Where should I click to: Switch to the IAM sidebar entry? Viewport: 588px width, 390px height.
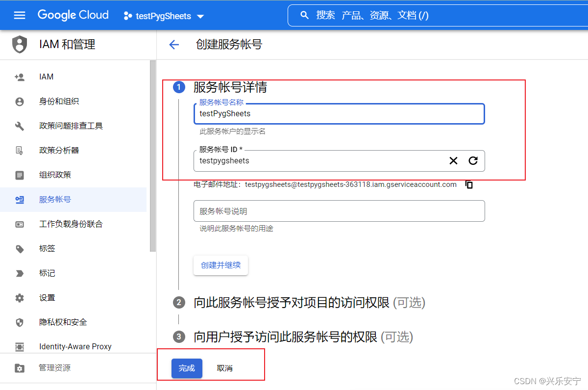[46, 77]
